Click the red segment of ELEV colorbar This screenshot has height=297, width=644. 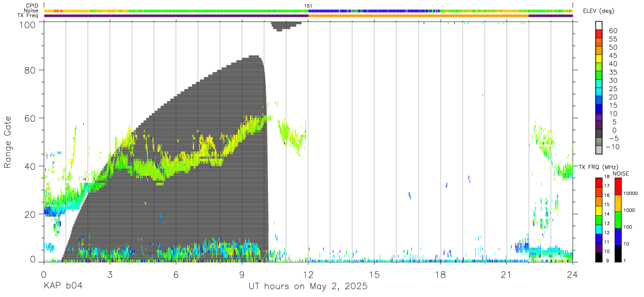pos(599,34)
